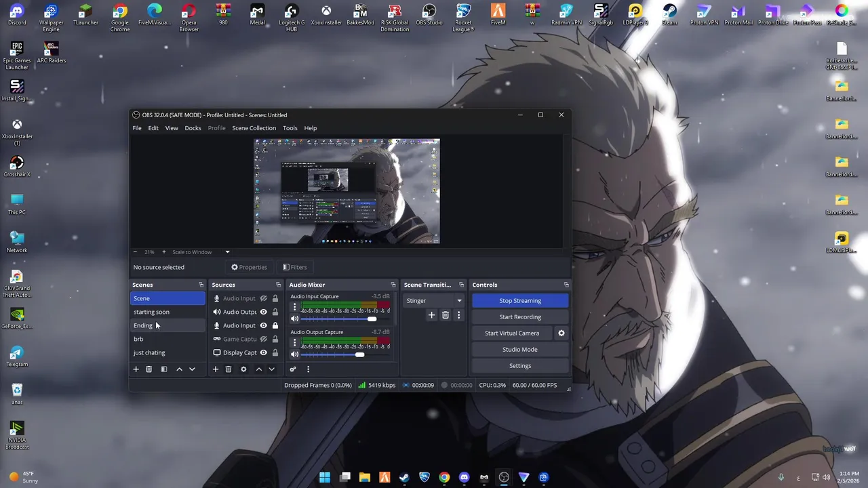This screenshot has height=488, width=868.
Task: Zoom out preview with minus icon
Action: pyautogui.click(x=135, y=252)
